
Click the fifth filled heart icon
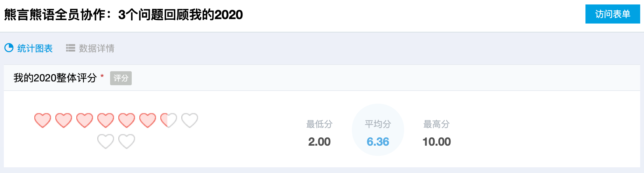[x=127, y=121]
